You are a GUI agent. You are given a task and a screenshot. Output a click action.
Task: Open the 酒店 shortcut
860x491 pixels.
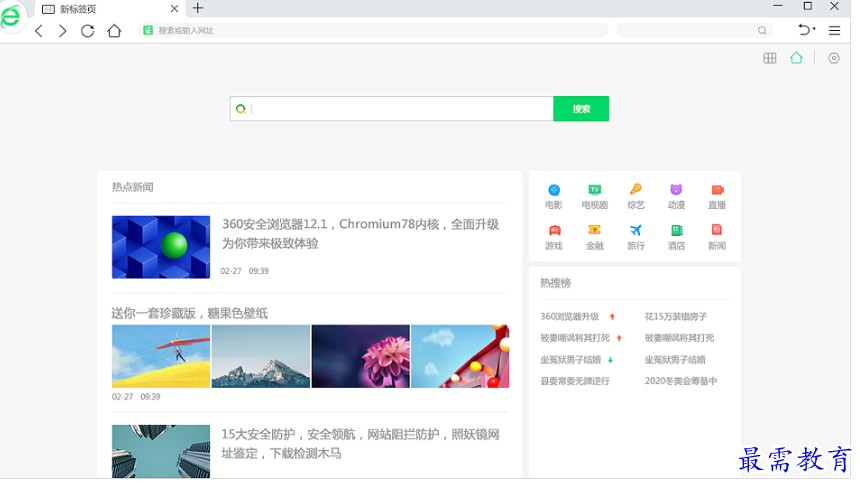(x=676, y=238)
